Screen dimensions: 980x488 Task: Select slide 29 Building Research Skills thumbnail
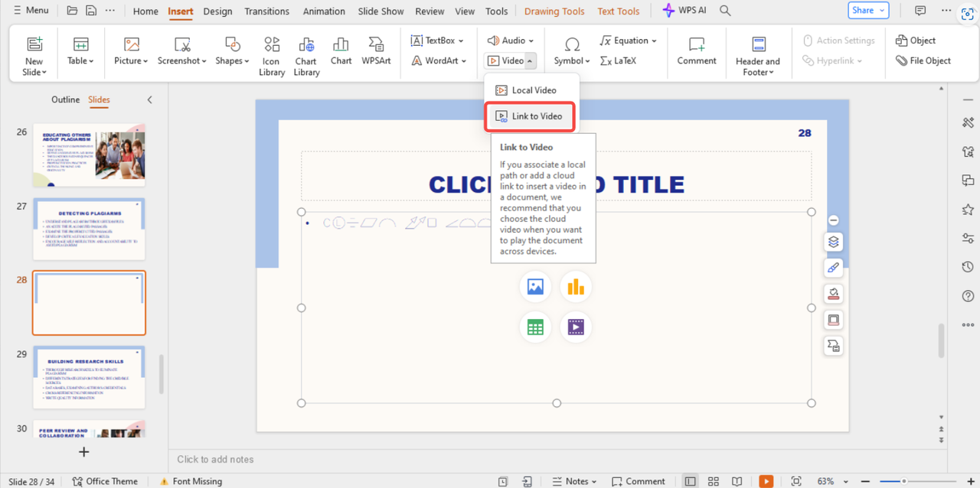[89, 377]
